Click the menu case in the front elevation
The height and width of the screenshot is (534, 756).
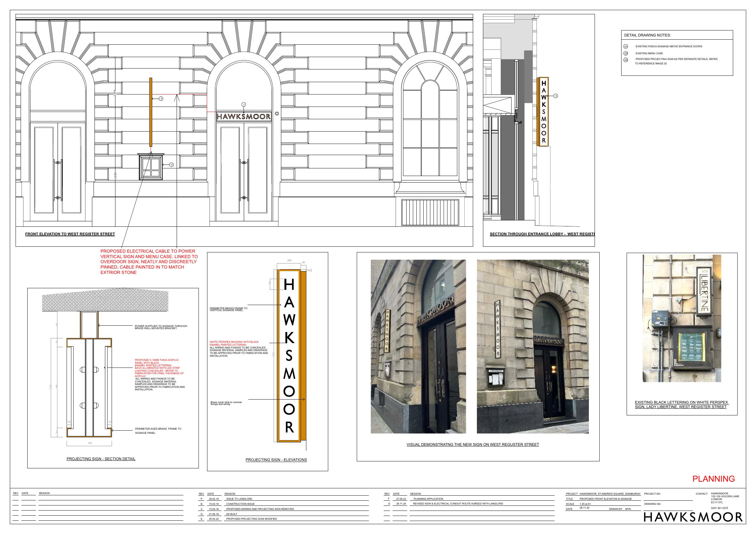tap(151, 166)
